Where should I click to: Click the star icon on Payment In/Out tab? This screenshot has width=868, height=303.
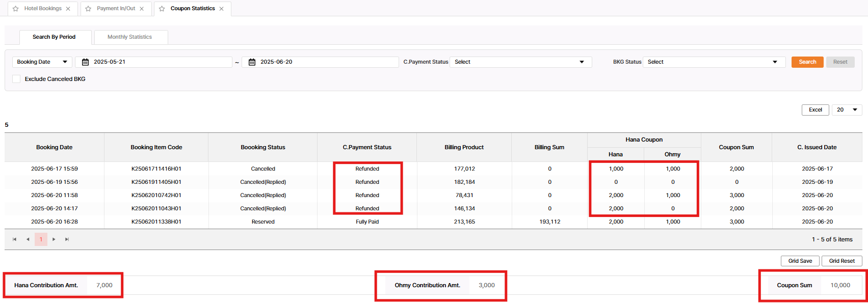point(89,9)
